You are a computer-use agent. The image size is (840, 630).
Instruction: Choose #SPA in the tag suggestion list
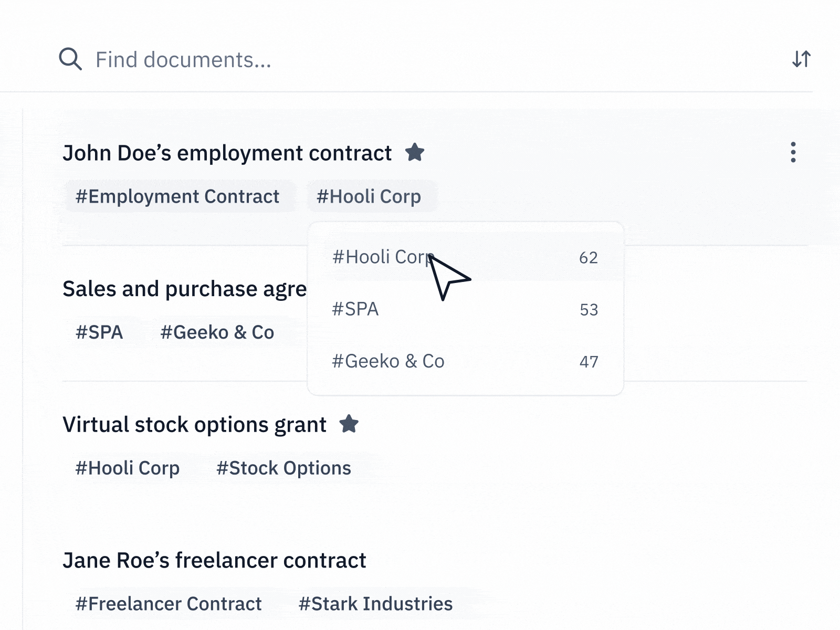click(x=355, y=309)
